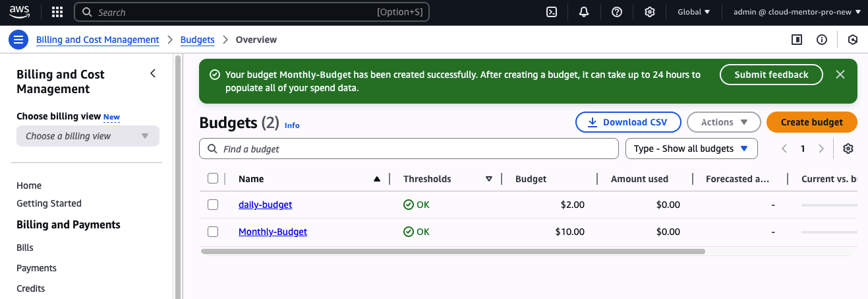
Task: Go to Bills in the sidebar
Action: pyautogui.click(x=25, y=248)
